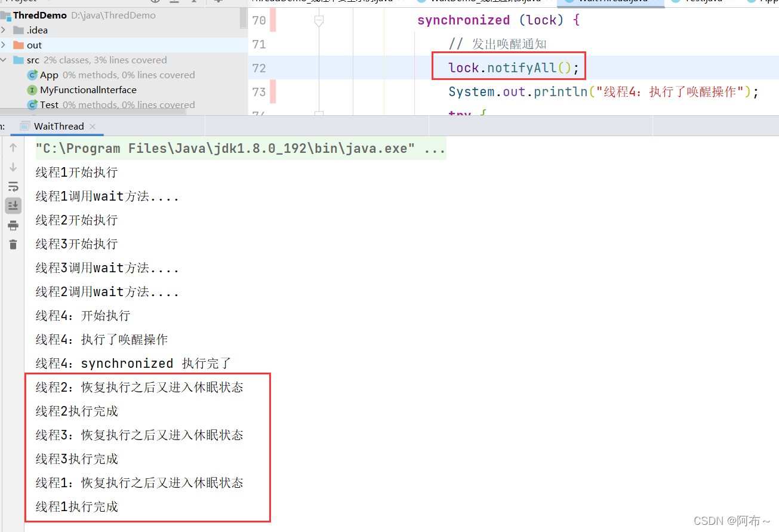The height and width of the screenshot is (532, 779).
Task: Open MyFunctionalInterface in the tree
Action: click(x=88, y=90)
